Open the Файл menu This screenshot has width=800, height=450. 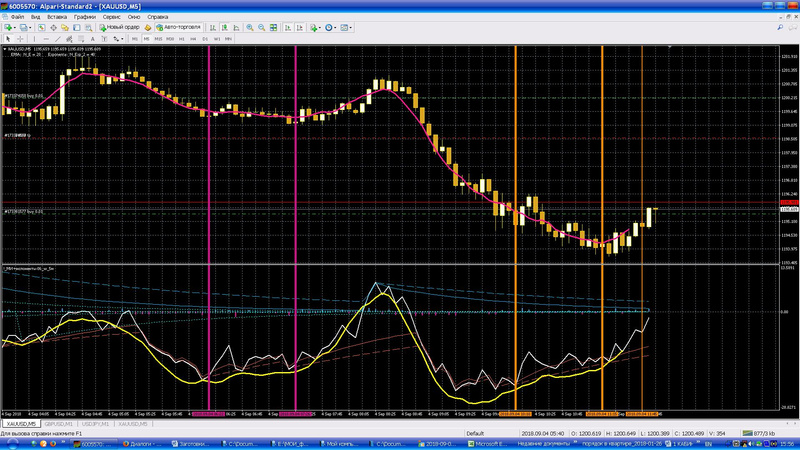tap(17, 17)
